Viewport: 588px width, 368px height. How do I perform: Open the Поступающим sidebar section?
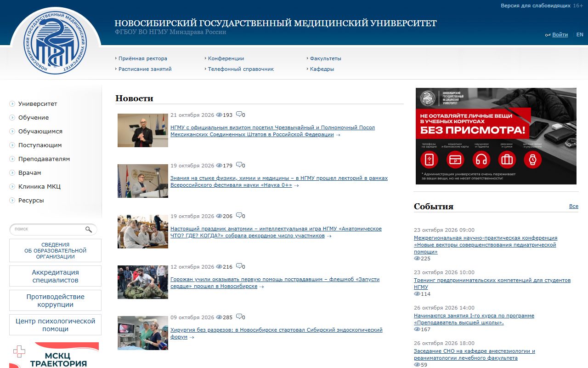(40, 145)
